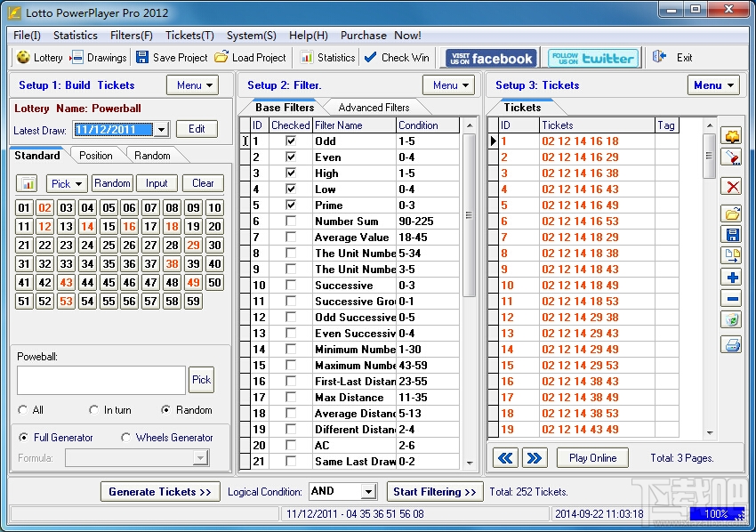The image size is (756, 532).
Task: Click the Random button above the number grid
Action: tap(112, 183)
